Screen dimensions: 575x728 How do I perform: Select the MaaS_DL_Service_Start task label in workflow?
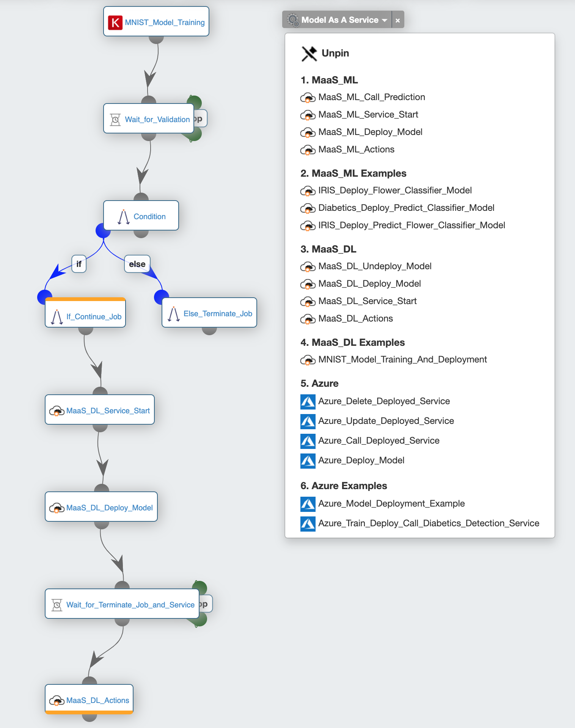pos(108,411)
